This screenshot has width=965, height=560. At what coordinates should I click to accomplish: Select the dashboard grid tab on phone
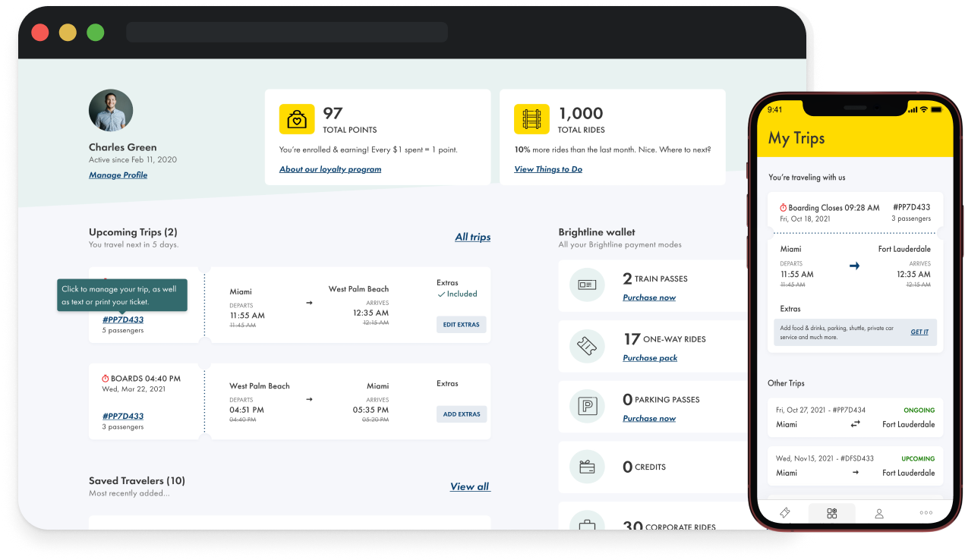click(832, 514)
